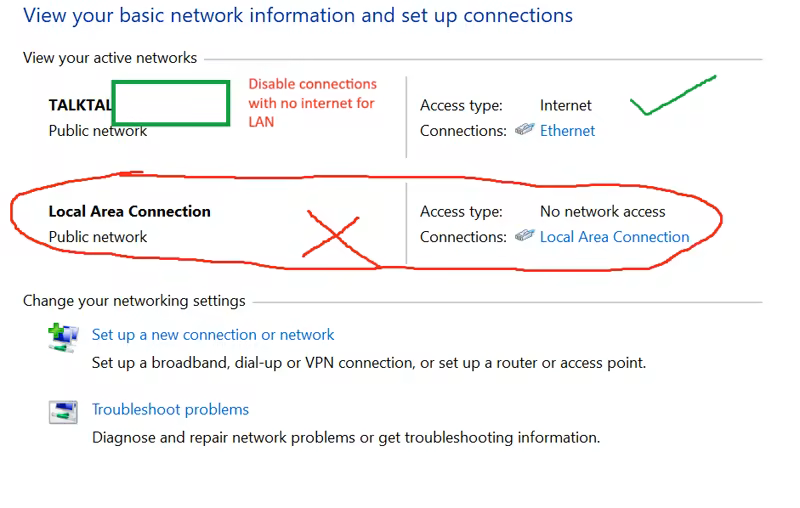Click the green checkmark annotation
Image resolution: width=800 pixels, height=508 pixels.
(x=670, y=96)
